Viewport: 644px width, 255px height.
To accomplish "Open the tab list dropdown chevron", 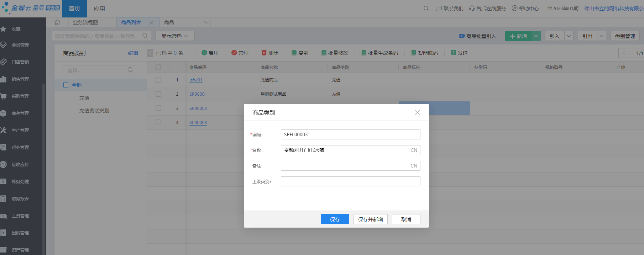I will click(206, 22).
